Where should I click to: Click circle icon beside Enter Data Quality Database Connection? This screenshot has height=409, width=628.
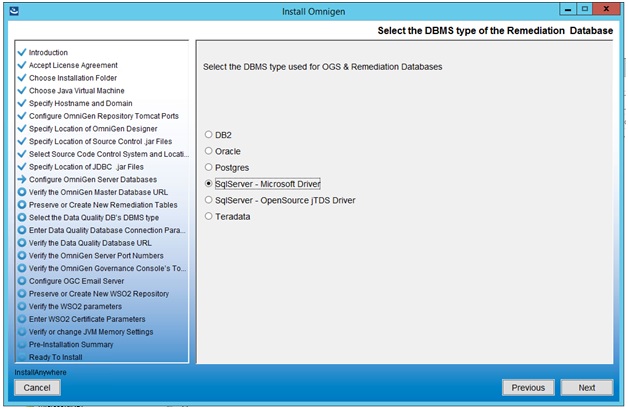click(22, 230)
